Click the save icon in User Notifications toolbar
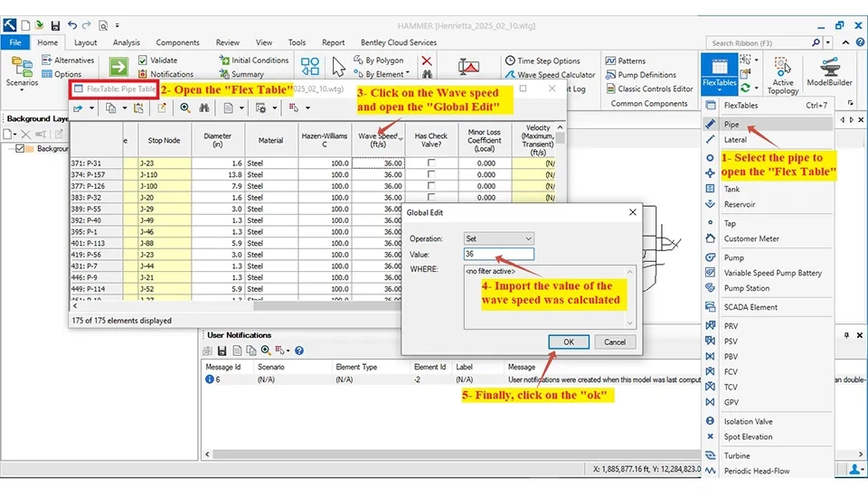The image size is (868, 495). click(x=222, y=350)
